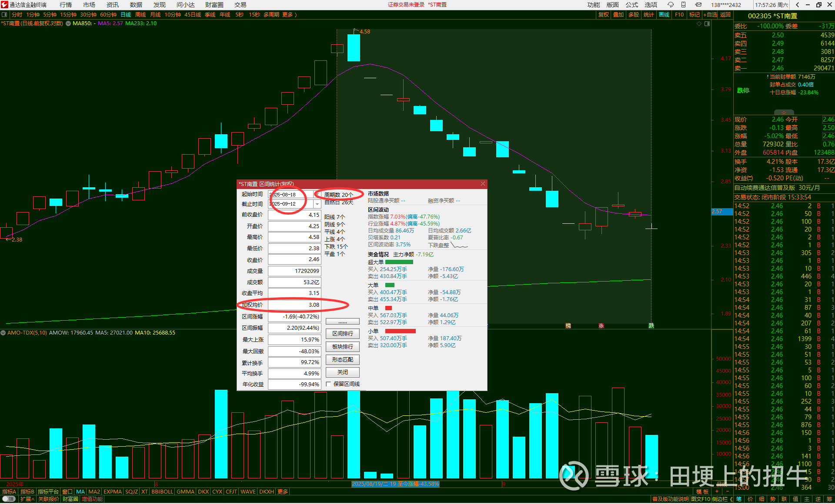Close the 区间统计 dialog with the X
This screenshot has height=504, width=835.
point(483,184)
